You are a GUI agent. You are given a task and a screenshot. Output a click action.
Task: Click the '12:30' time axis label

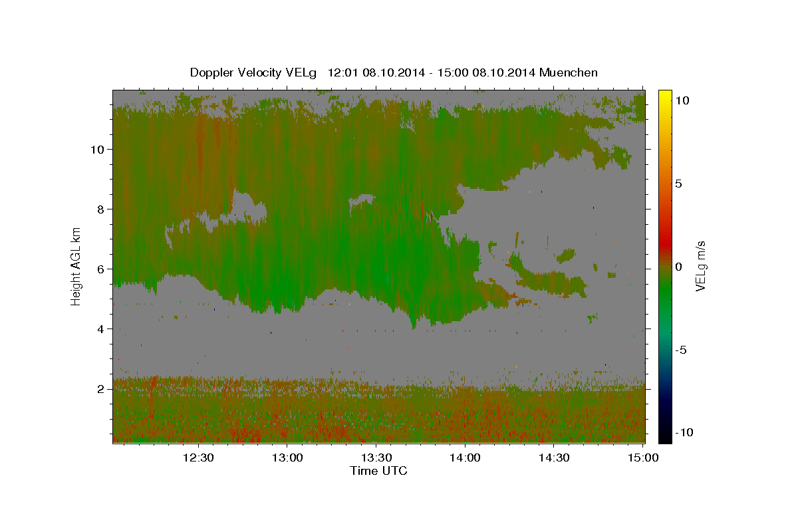pyautogui.click(x=198, y=458)
